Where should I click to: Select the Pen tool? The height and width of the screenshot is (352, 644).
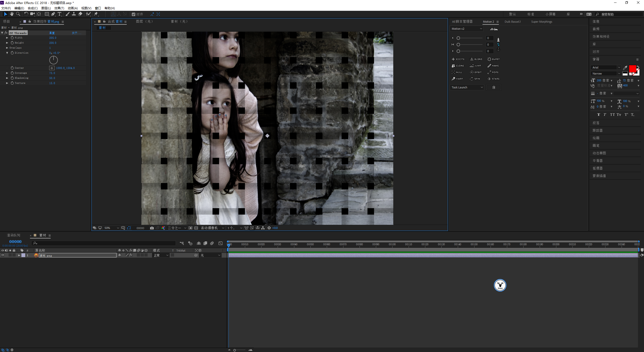[x=53, y=14]
